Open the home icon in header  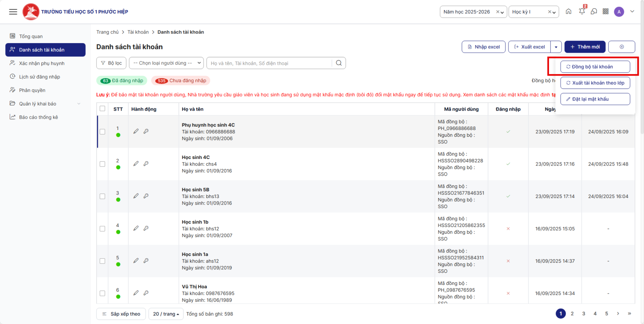(x=568, y=12)
